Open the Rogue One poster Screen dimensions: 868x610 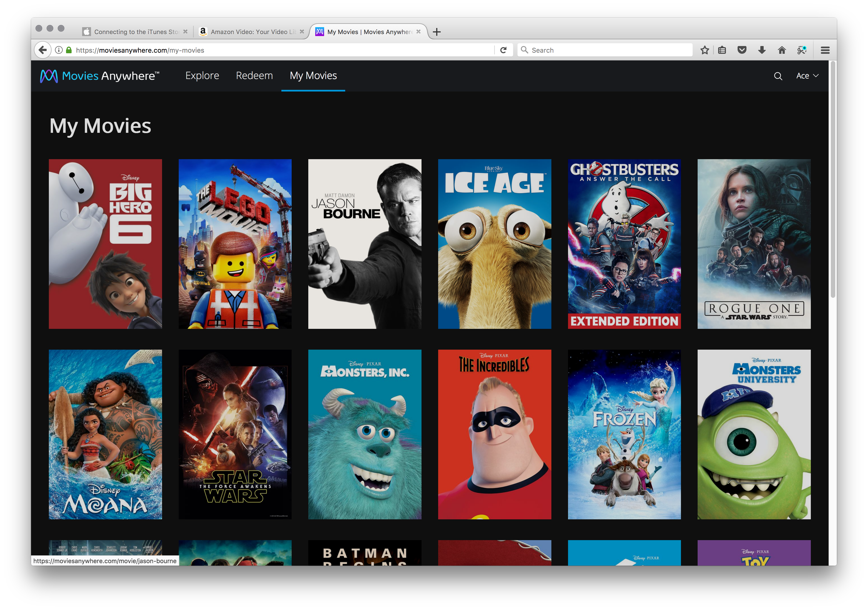754,244
